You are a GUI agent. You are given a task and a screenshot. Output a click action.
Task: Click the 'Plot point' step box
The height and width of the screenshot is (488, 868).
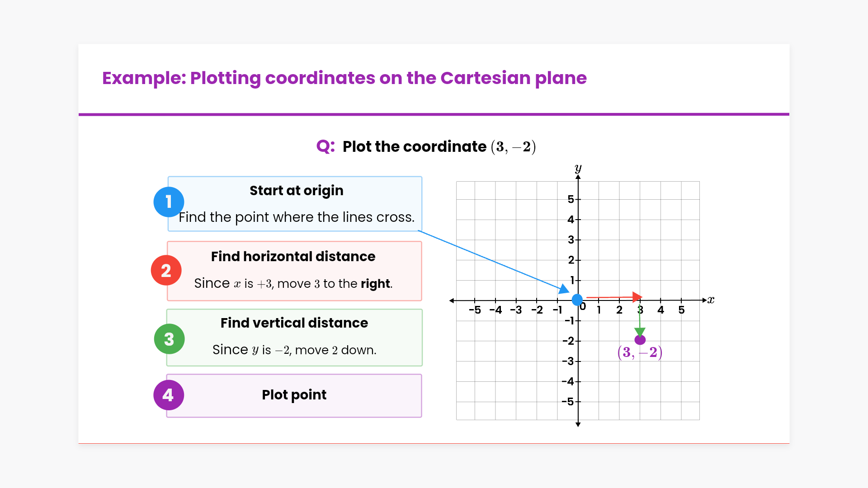click(294, 395)
